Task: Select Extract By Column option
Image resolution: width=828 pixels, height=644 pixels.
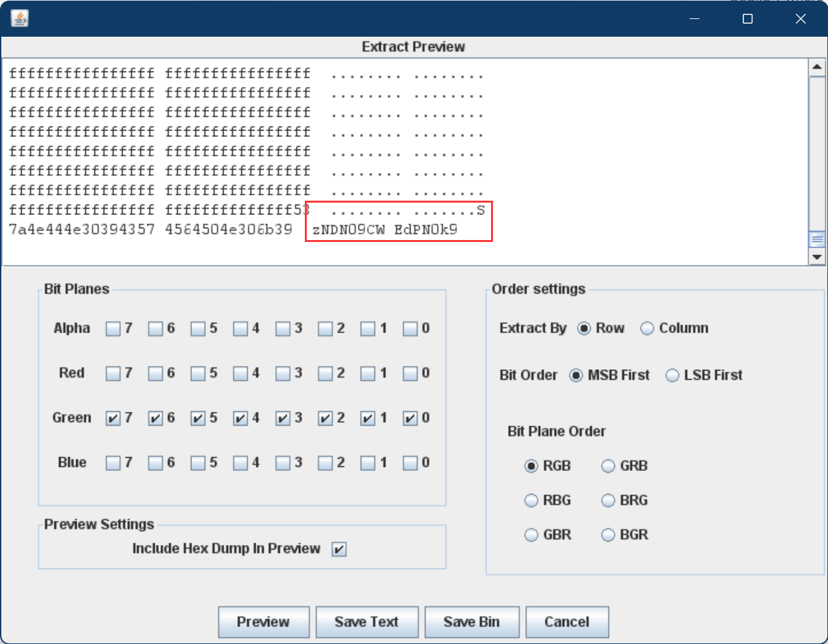Action: [647, 329]
